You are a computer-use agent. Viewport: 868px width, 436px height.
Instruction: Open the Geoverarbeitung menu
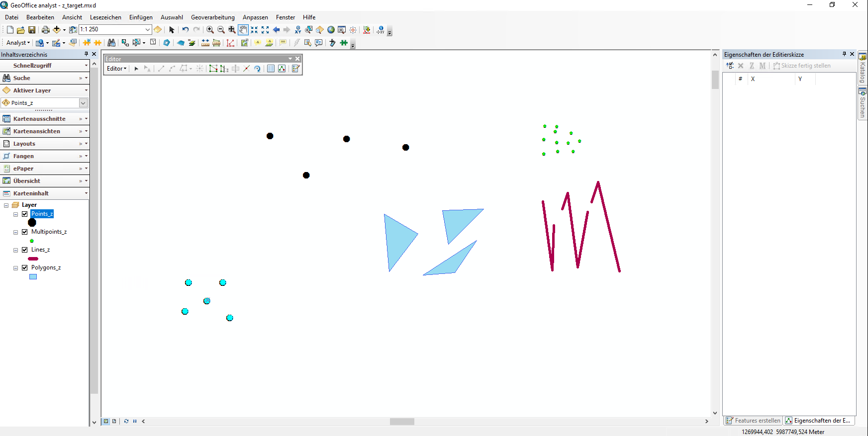click(x=212, y=17)
